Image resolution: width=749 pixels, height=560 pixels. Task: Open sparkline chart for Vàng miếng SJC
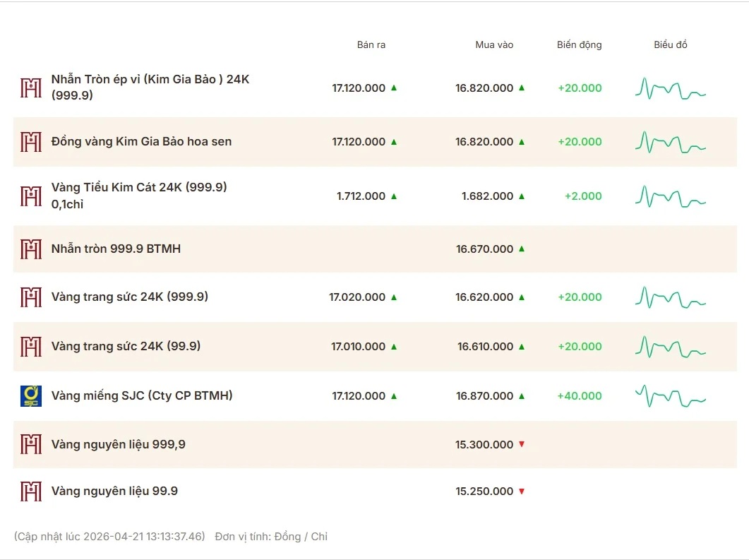(x=670, y=396)
